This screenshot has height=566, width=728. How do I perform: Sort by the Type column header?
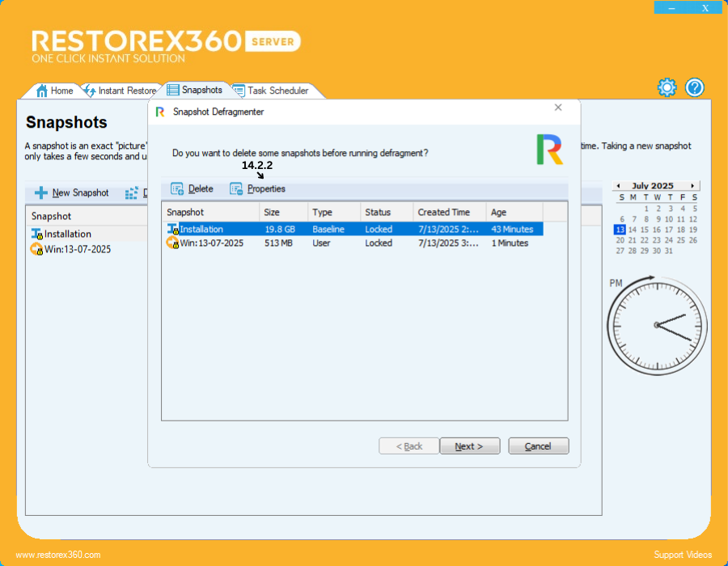pyautogui.click(x=334, y=212)
